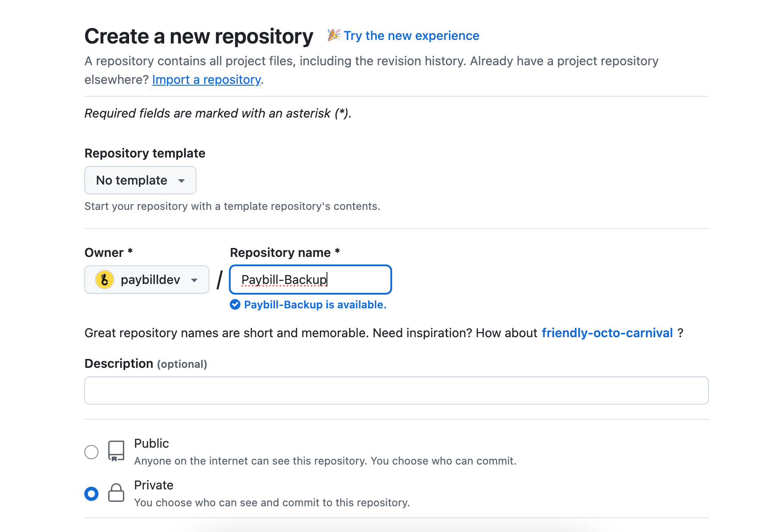
Task: Click the caret arrow beside No template
Action: tap(181, 181)
